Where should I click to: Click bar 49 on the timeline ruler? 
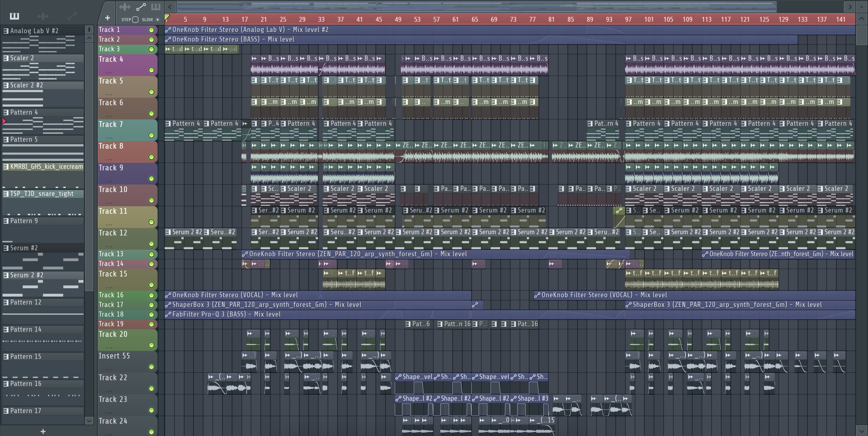(398, 19)
